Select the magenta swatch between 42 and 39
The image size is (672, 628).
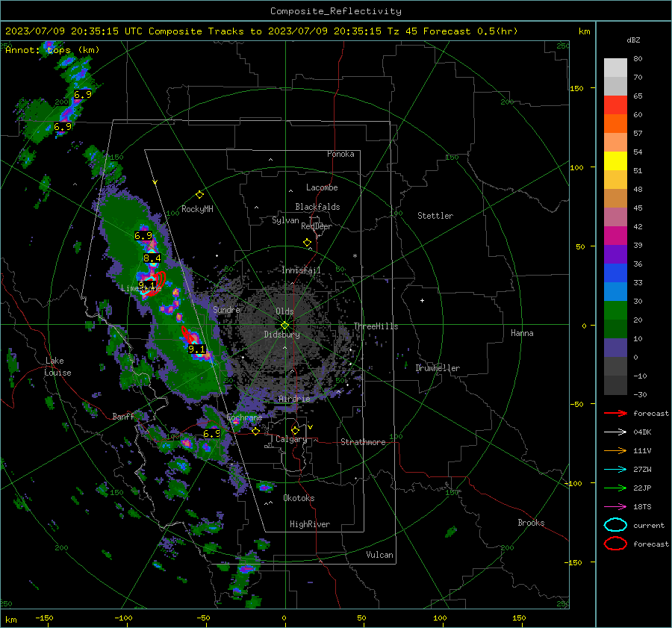pyautogui.click(x=615, y=236)
